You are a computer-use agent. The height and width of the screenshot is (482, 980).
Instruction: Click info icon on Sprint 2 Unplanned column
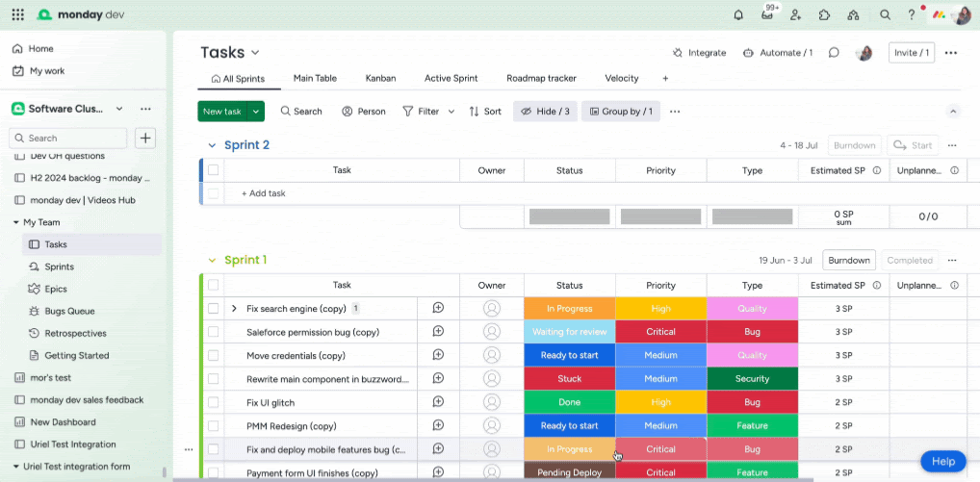pyautogui.click(x=954, y=170)
